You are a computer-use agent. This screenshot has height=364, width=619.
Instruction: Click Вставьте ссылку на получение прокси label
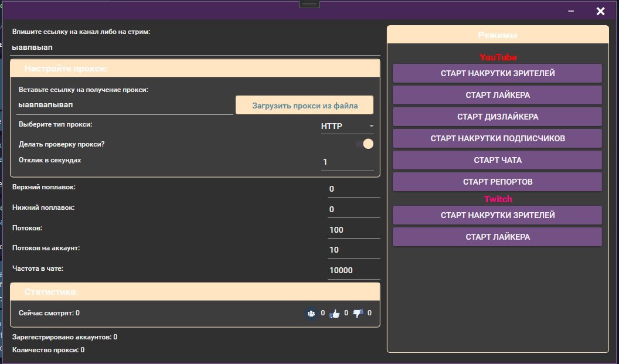(x=83, y=90)
